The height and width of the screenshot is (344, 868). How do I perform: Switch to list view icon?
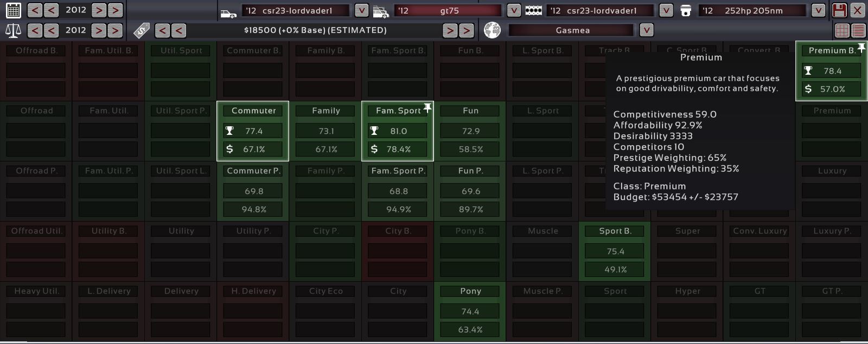click(x=858, y=30)
